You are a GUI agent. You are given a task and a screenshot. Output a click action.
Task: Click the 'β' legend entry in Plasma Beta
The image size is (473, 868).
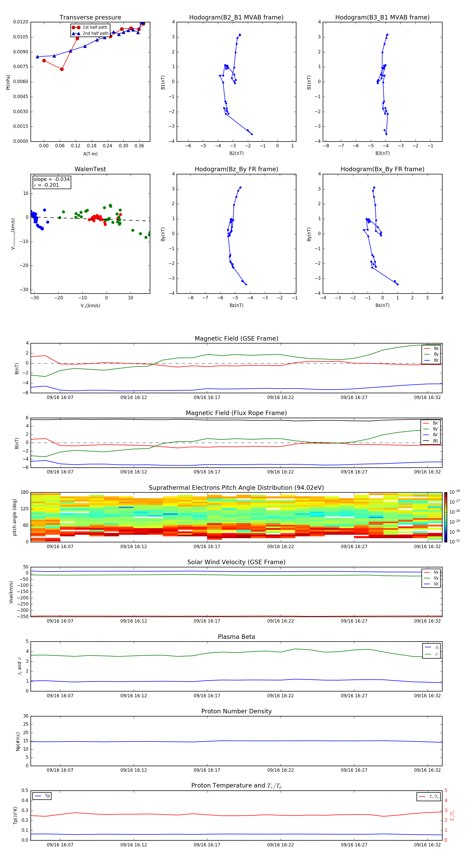431,654
